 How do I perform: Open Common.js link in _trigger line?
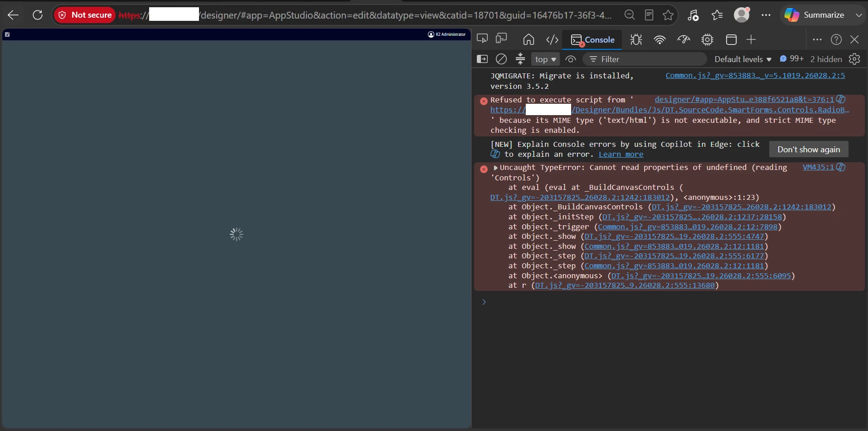688,227
